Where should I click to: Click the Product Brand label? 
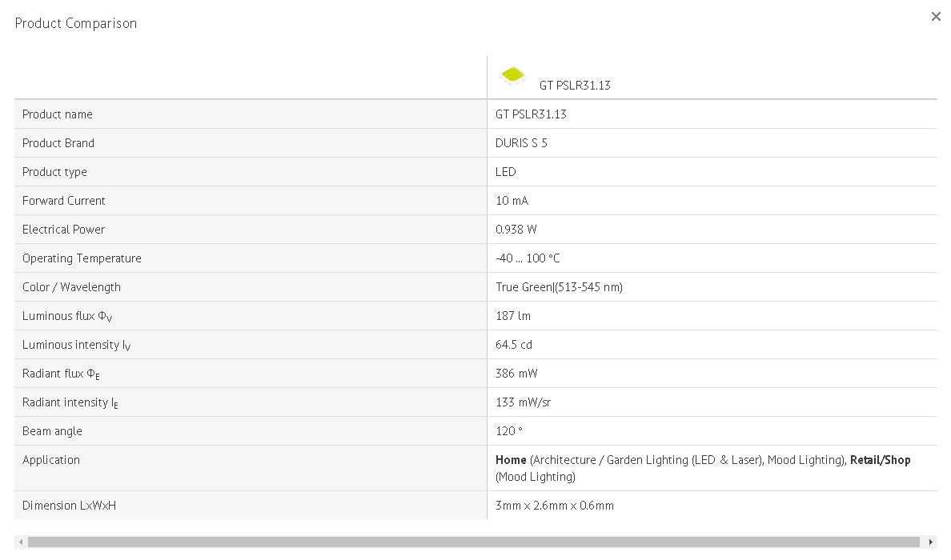(58, 143)
